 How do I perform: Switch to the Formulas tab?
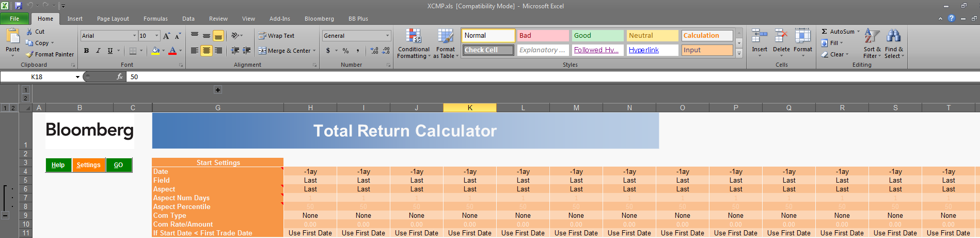pos(155,19)
